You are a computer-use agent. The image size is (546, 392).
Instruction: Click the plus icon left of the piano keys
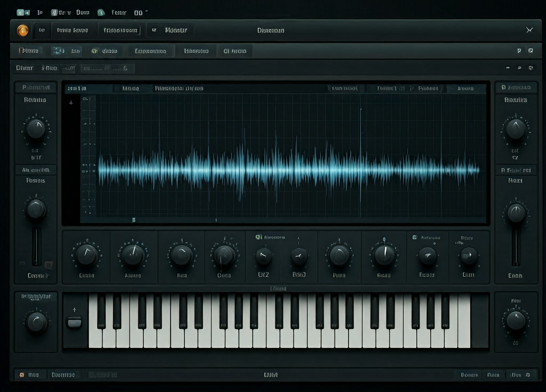pos(74,310)
